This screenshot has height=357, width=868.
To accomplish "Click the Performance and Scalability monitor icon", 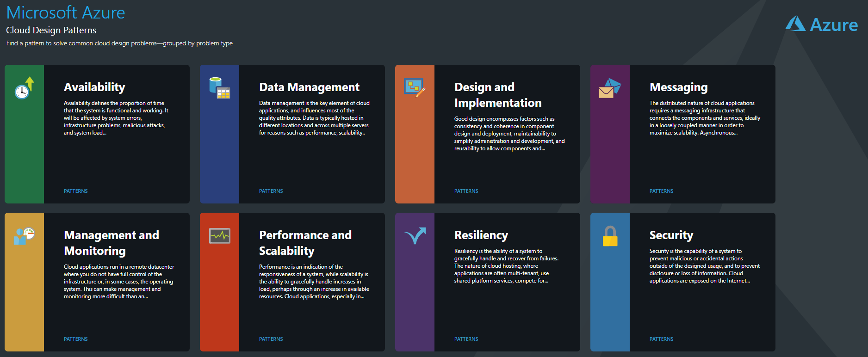I will [x=219, y=236].
